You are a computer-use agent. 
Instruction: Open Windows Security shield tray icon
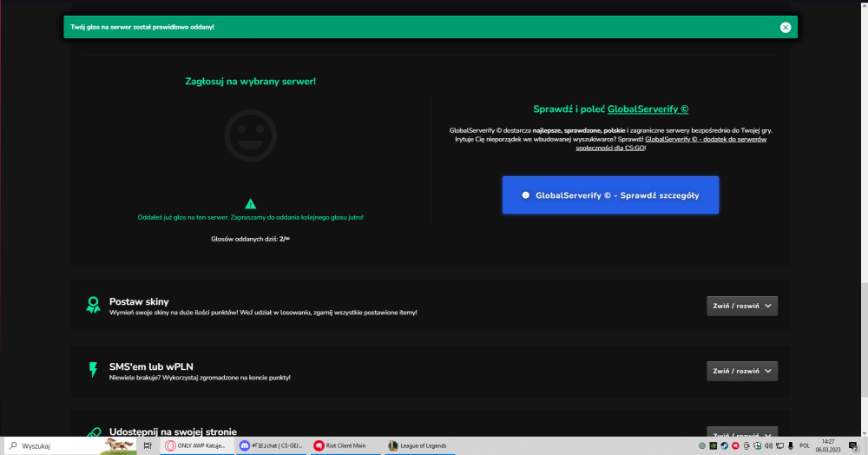tap(757, 445)
